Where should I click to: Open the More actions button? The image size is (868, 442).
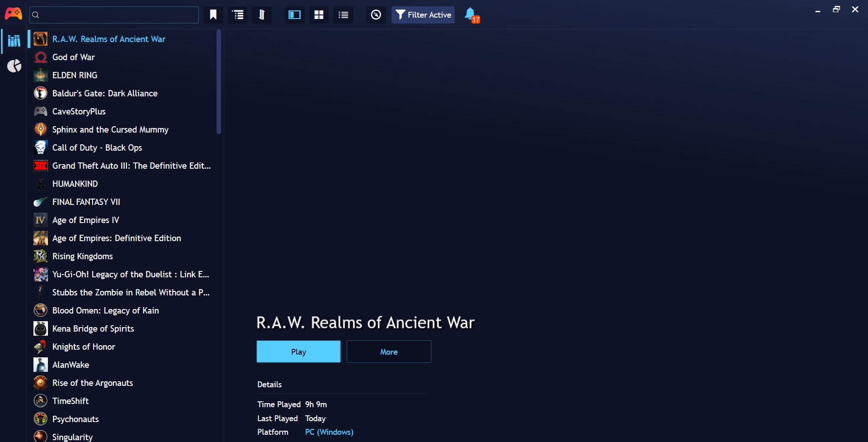(389, 352)
